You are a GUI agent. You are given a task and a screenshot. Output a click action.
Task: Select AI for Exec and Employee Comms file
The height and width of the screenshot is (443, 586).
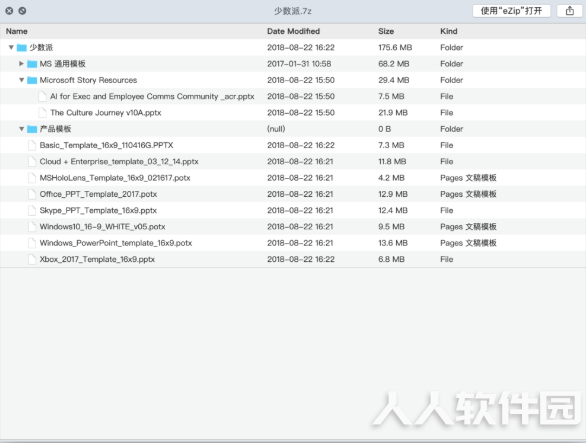pos(152,96)
